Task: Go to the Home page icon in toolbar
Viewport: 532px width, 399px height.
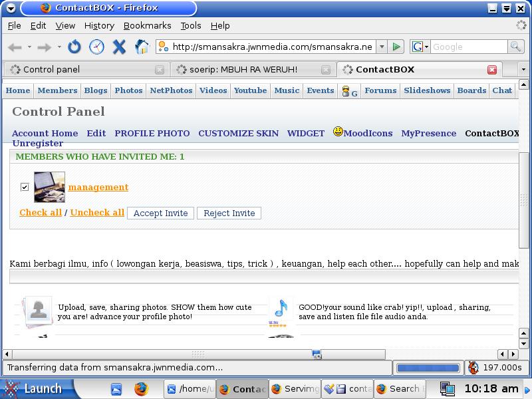Action: [x=142, y=47]
